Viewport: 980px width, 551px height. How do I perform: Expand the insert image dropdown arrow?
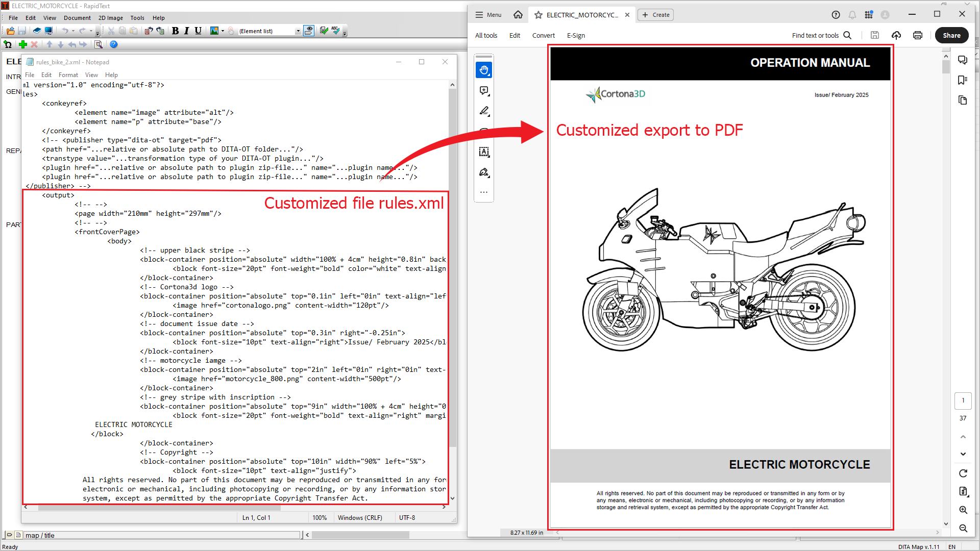223,31
